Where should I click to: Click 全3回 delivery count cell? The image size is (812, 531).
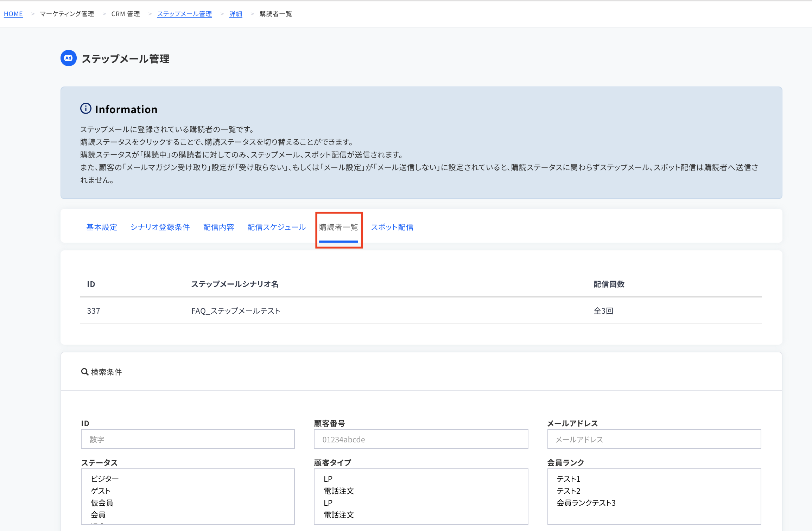(603, 311)
